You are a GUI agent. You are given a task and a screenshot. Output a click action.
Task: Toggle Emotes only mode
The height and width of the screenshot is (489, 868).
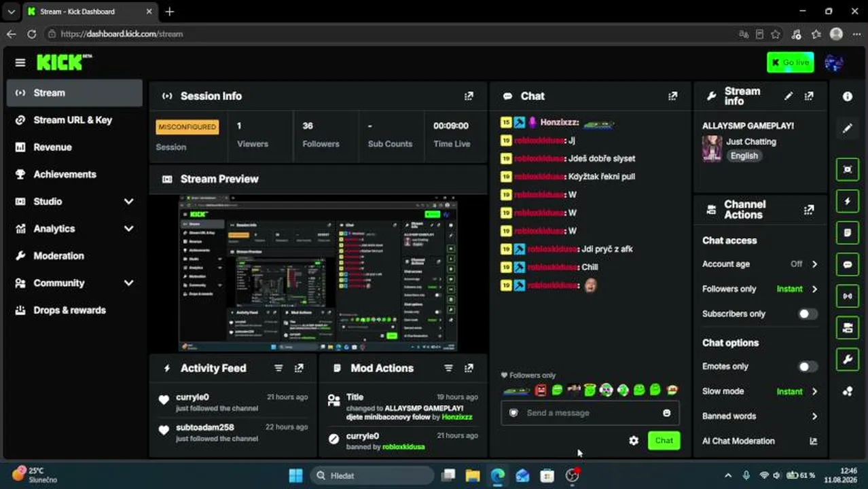click(x=808, y=366)
